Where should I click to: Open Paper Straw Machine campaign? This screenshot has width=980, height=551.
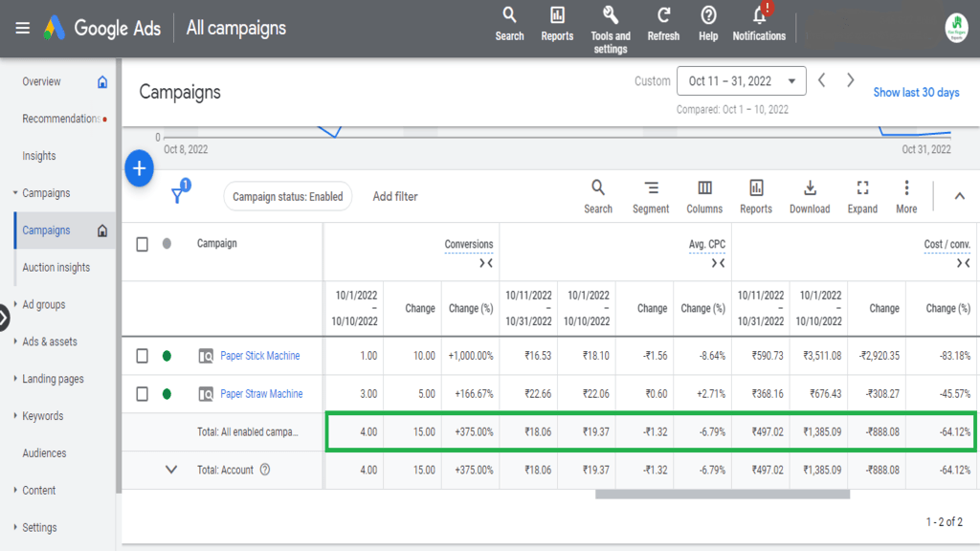[261, 394]
